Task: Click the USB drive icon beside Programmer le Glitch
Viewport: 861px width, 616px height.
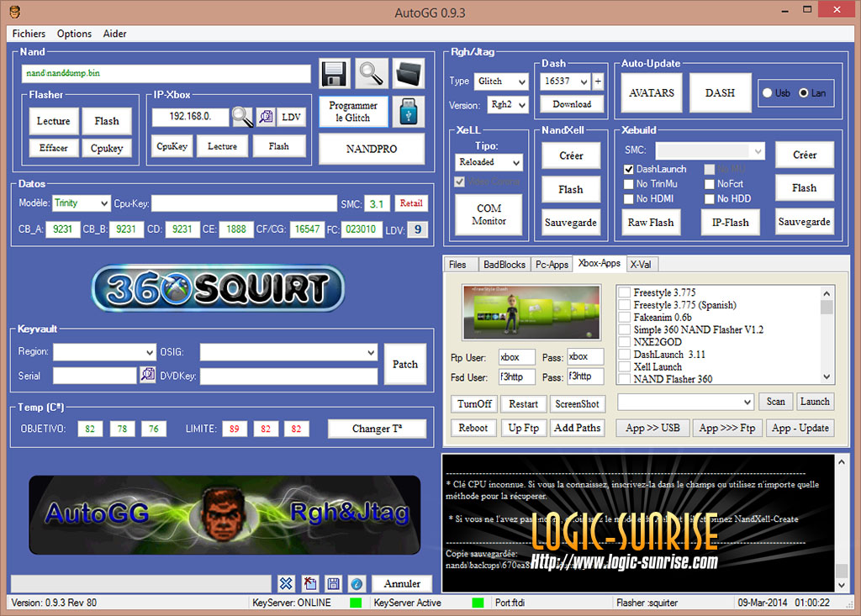Action: (x=409, y=112)
